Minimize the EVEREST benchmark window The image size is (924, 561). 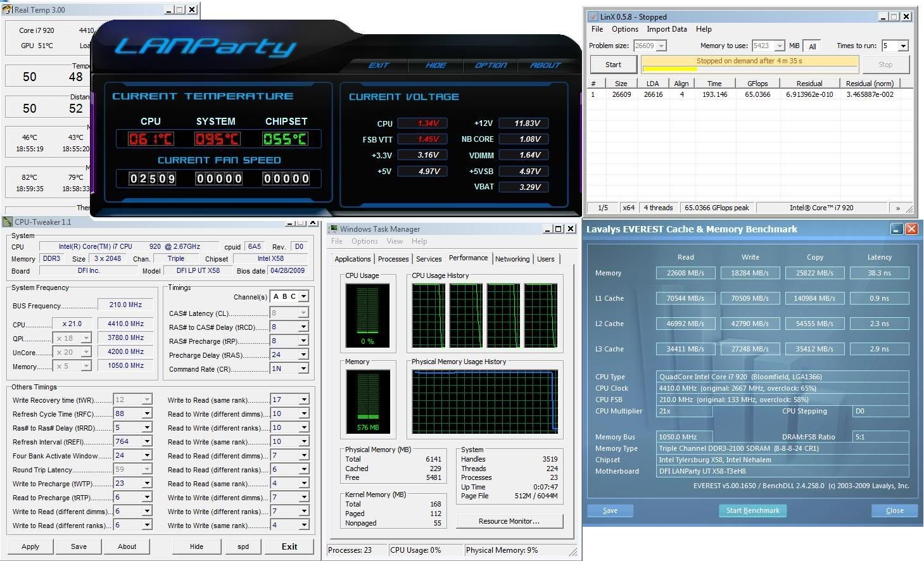click(x=896, y=229)
